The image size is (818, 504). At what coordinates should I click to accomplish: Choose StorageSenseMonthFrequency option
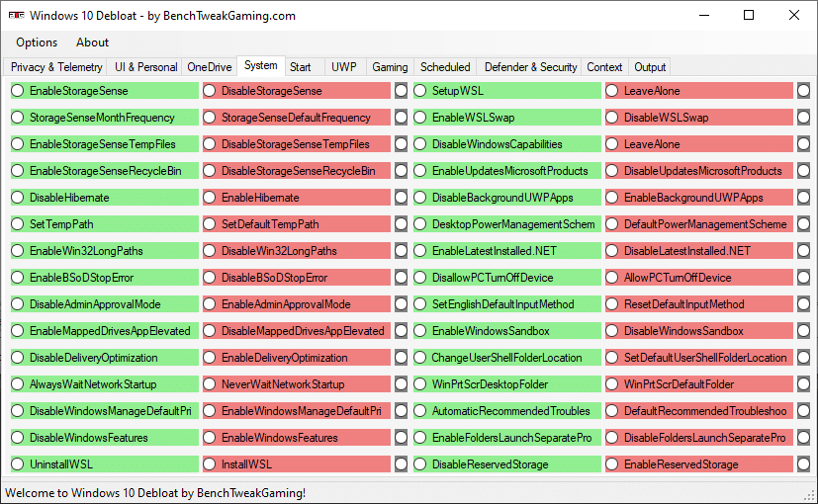click(x=104, y=118)
